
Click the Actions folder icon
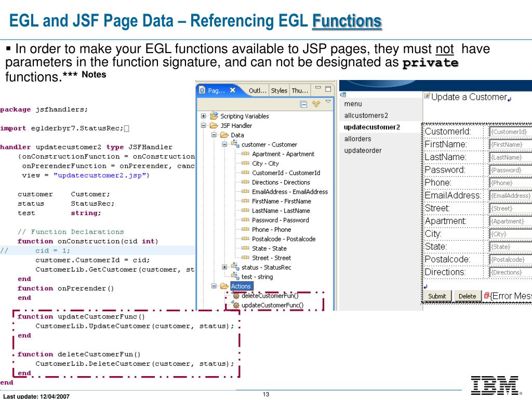[x=224, y=286]
